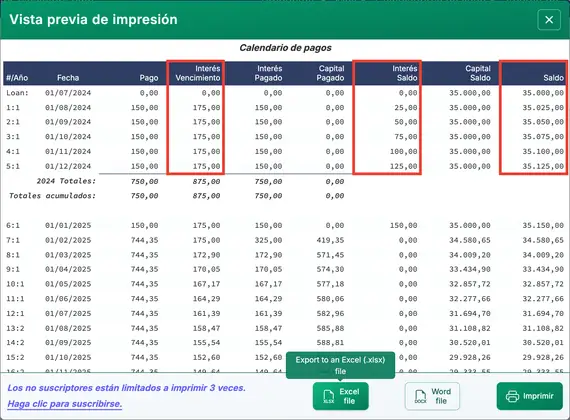This screenshot has height=420, width=570.
Task: Click the Pago column header
Action: point(149,78)
